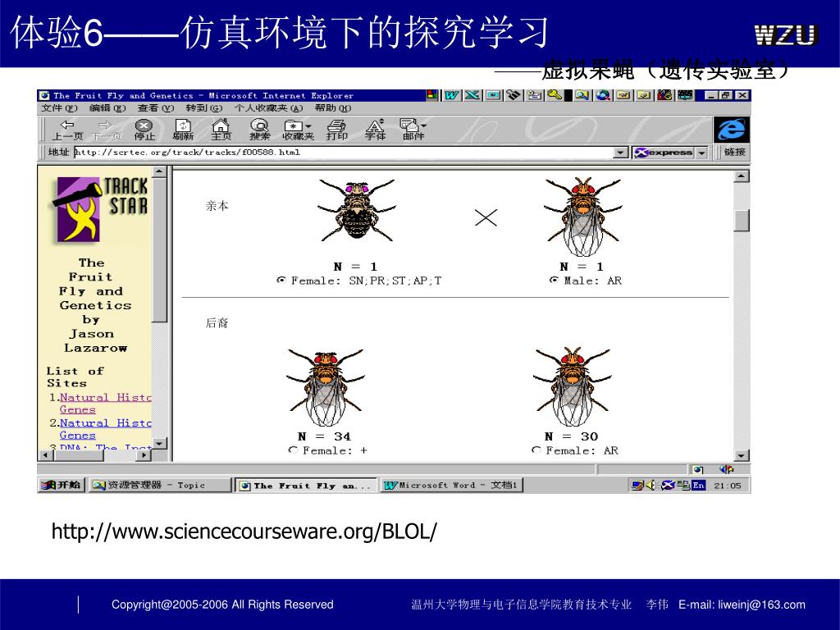Open the Xexpress dropdown arrow

pos(701,153)
